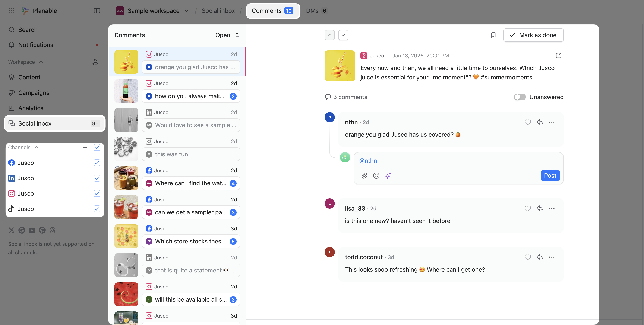Select the watermelon post thumbnail

tap(126, 294)
